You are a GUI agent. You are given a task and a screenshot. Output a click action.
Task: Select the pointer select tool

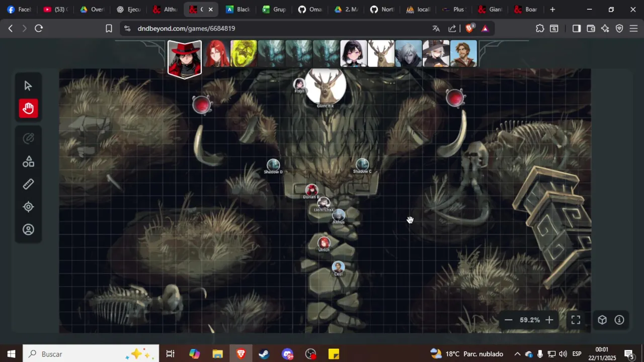[28, 86]
